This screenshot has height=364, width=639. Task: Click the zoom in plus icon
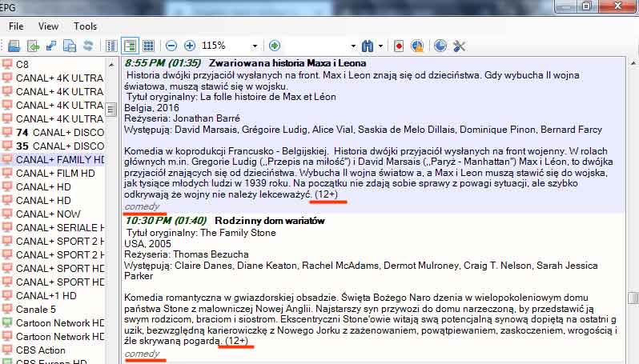click(189, 46)
